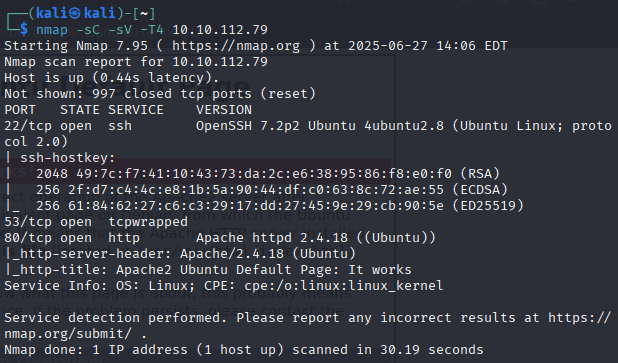The height and width of the screenshot is (363, 618).
Task: Click the http-server-header script line
Action: (x=180, y=254)
